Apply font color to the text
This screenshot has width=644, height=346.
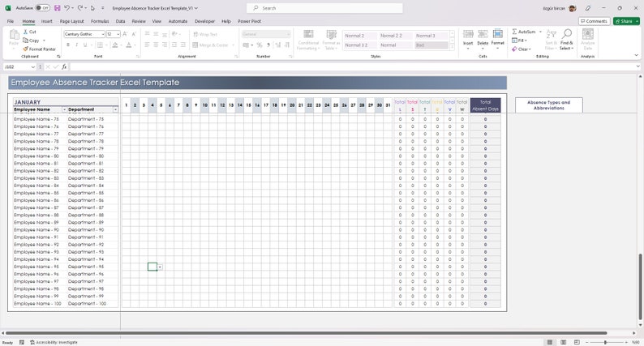[128, 45]
